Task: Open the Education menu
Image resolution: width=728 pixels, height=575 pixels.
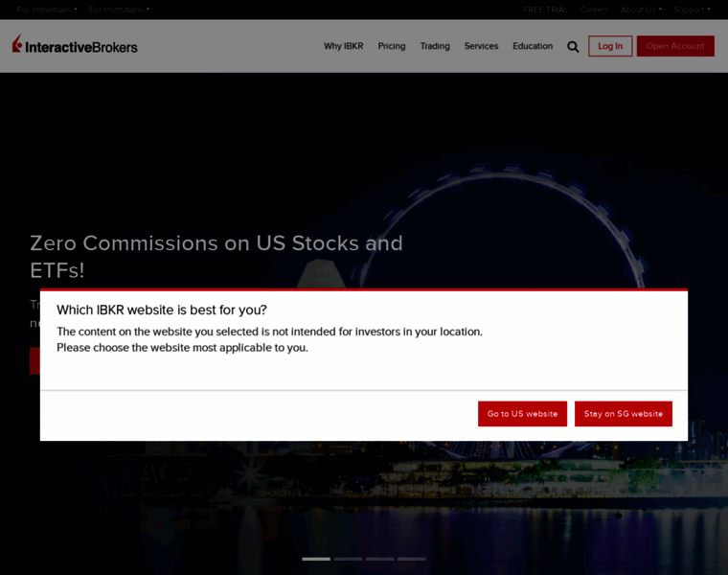Action: [x=533, y=46]
